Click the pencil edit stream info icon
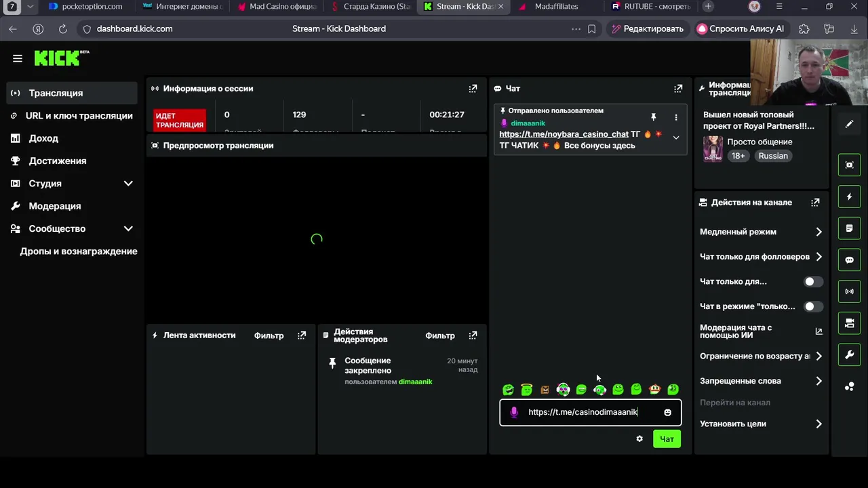868x488 pixels. pos(849,124)
